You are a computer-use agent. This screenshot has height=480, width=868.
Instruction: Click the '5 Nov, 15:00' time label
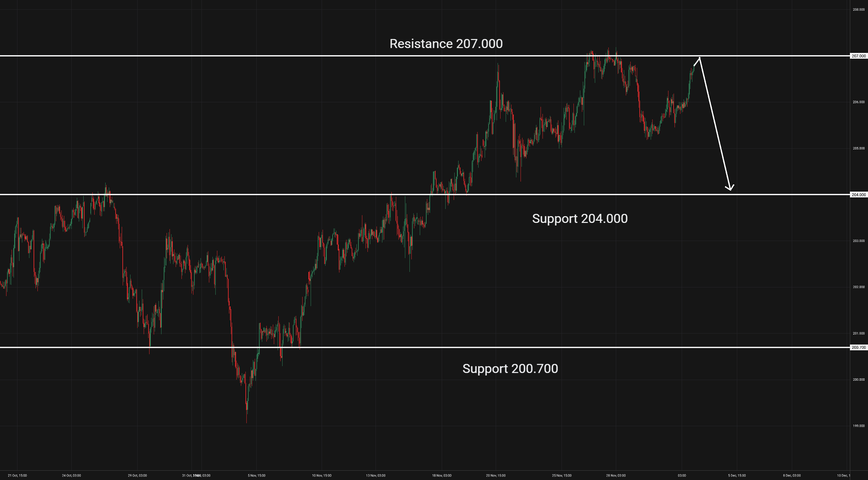click(256, 475)
